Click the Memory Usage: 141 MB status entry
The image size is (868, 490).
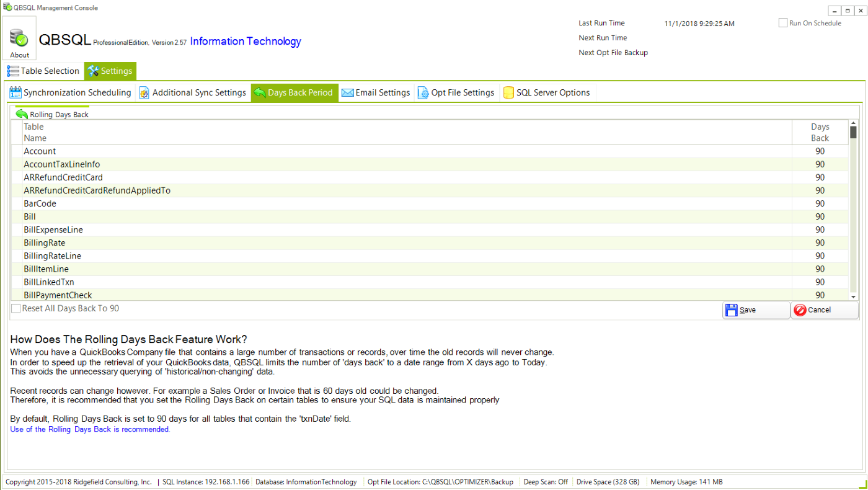[x=686, y=482]
